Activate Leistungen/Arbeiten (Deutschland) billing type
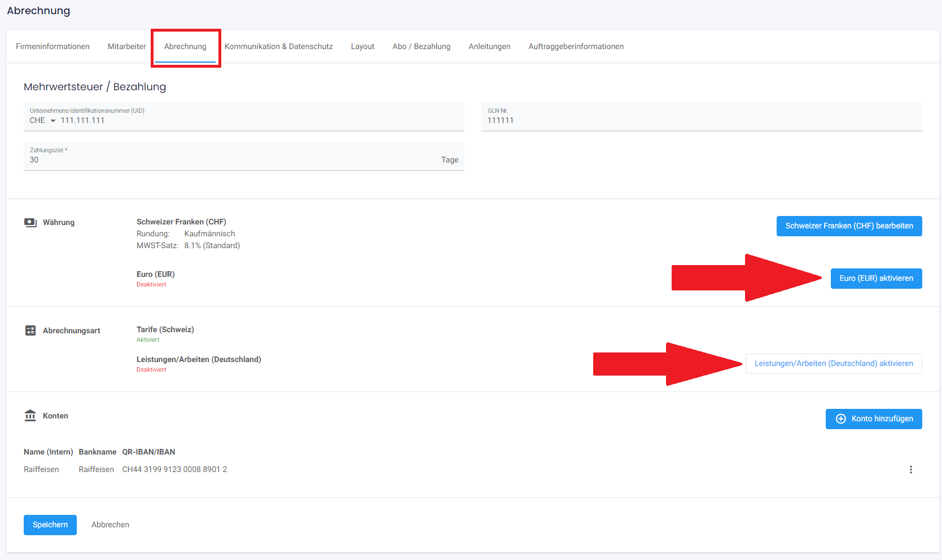The height and width of the screenshot is (560, 942). click(x=833, y=363)
